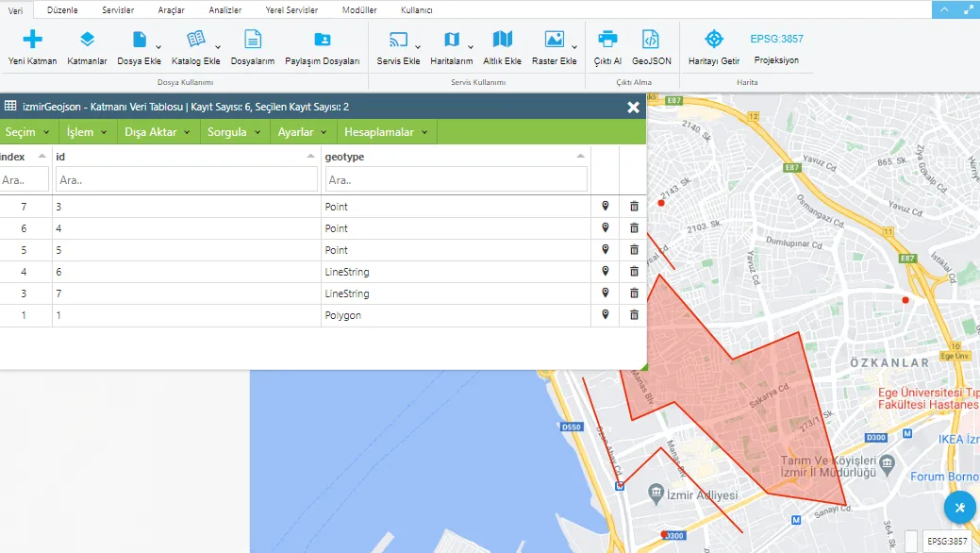Delete the id 7 LineString row

[x=634, y=293]
